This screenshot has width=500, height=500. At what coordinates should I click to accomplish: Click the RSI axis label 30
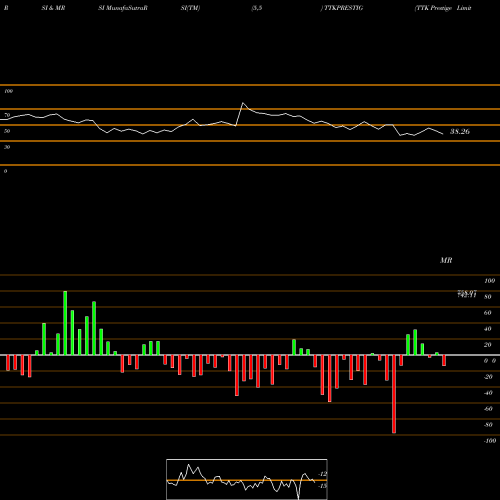7,147
